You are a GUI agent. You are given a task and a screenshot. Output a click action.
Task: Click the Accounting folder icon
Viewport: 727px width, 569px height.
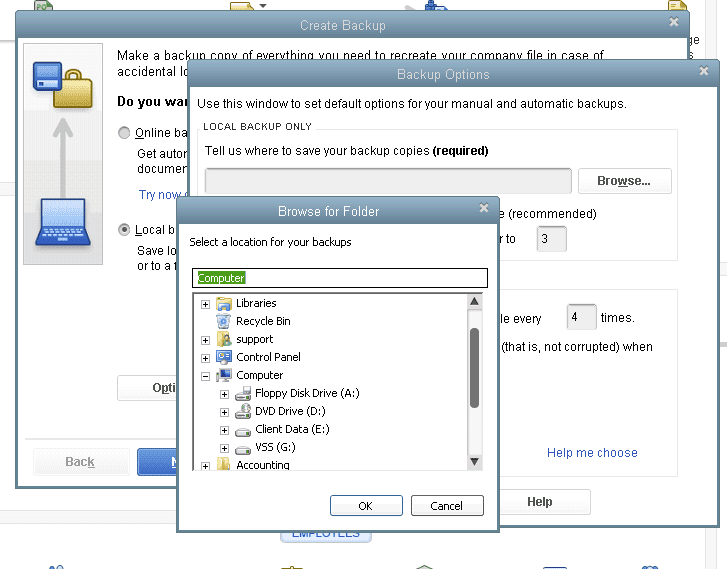pos(224,464)
